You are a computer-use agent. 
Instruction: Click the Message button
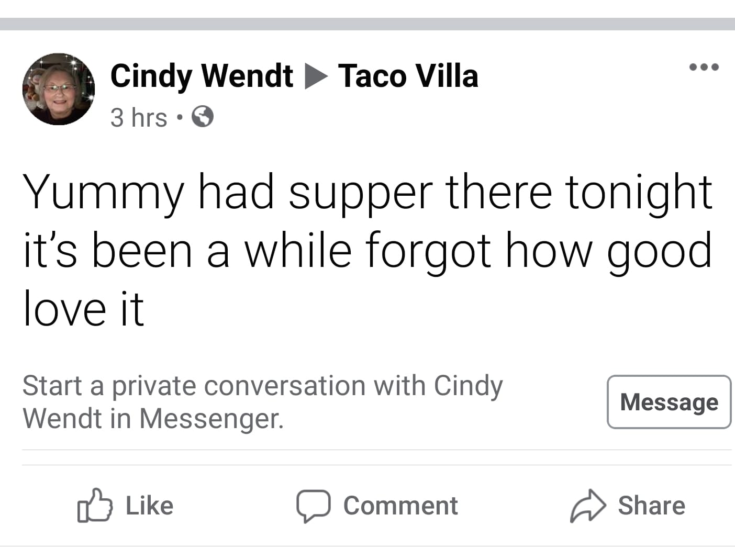(x=669, y=402)
